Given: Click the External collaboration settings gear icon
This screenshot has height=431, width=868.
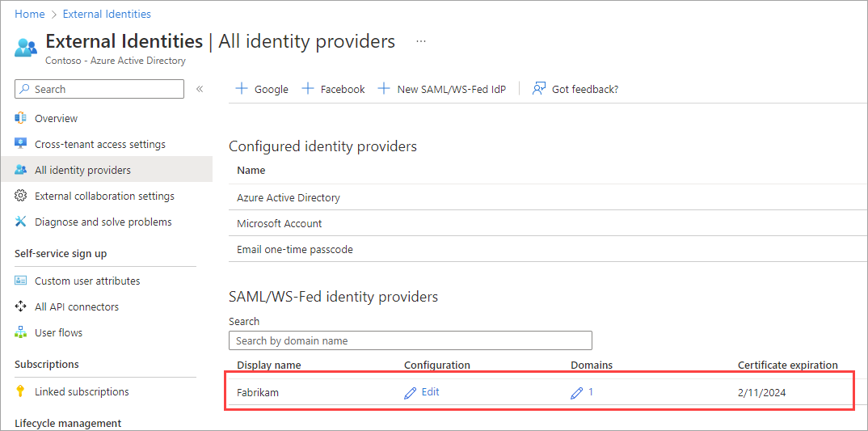Looking at the screenshot, I should [21, 196].
